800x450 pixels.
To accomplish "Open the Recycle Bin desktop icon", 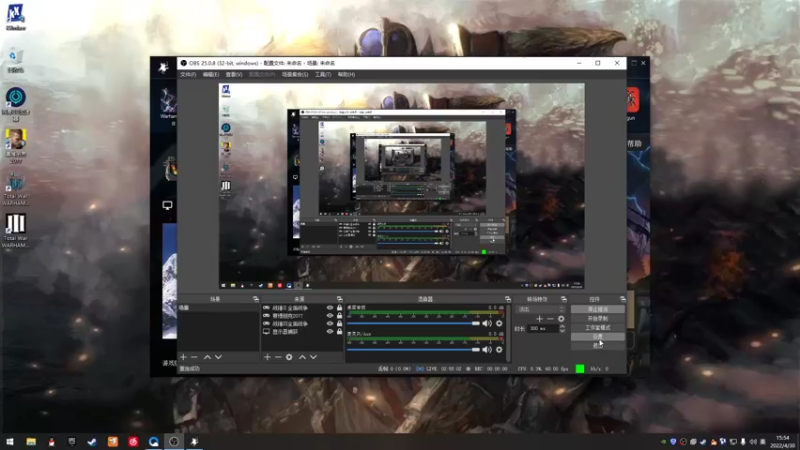I will (15, 60).
